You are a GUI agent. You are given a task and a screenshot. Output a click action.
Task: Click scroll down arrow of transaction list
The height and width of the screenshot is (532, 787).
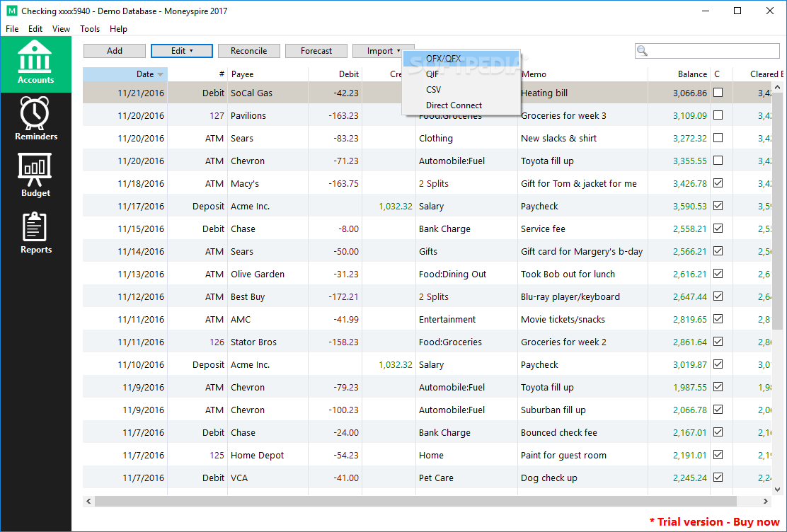click(778, 490)
